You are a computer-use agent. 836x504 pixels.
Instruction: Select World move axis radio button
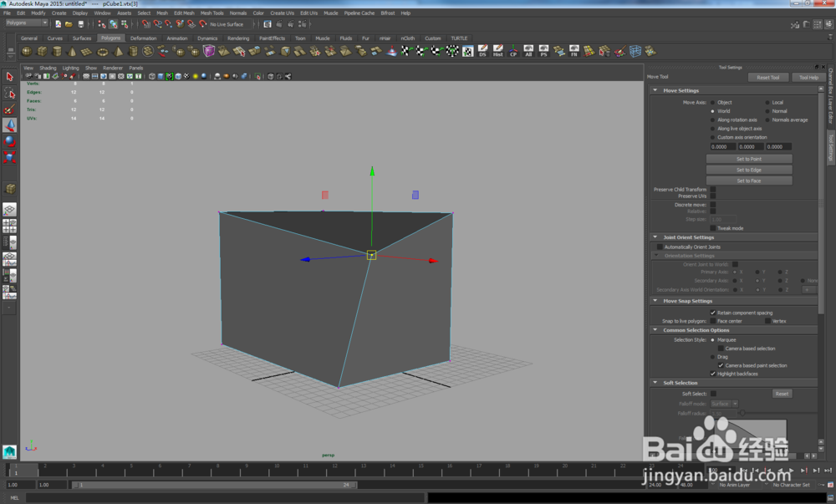[x=712, y=111]
